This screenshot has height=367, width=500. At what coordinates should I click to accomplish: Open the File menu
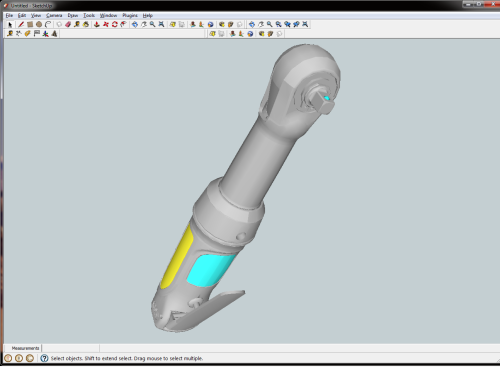pos(9,15)
